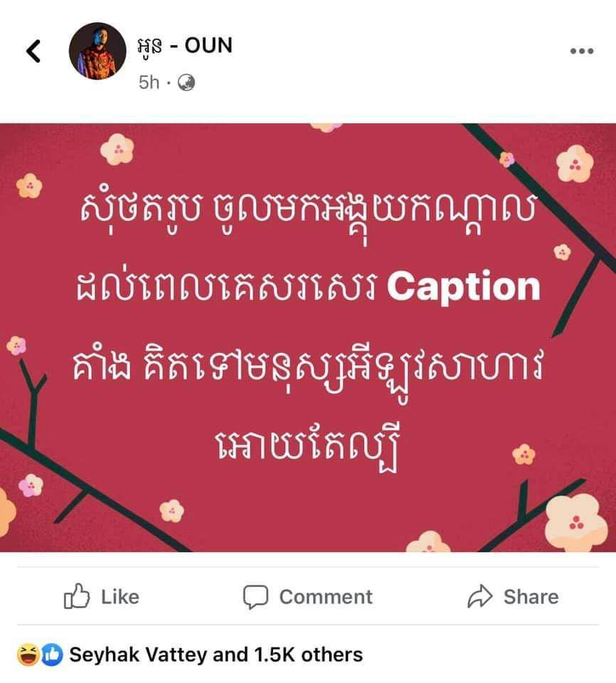Screen dimensions: 616x683
Task: Click the first line of Khmer post text
Action: 308,213
